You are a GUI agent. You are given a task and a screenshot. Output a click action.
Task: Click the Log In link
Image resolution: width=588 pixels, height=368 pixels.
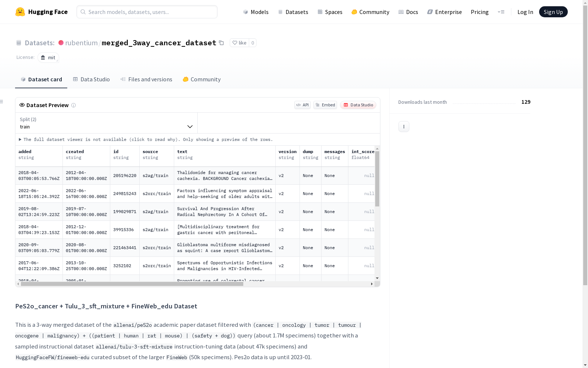(525, 12)
